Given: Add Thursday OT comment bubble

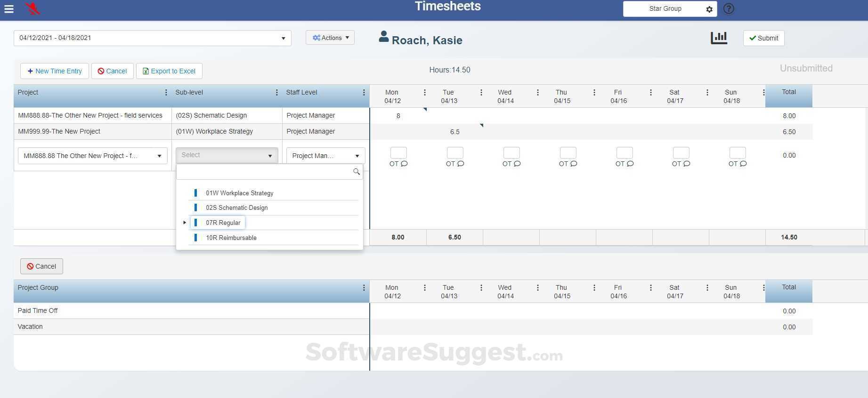Looking at the screenshot, I should [574, 164].
